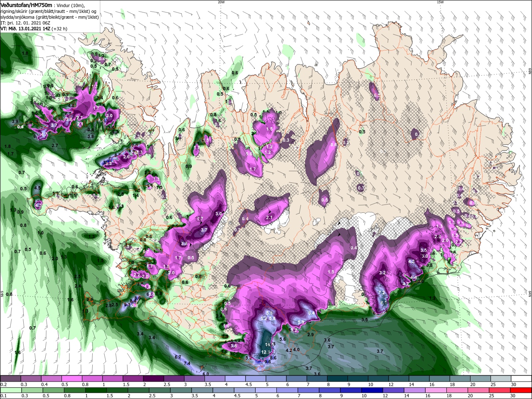Screen dimensions: 532x399
Task: Click the 'IT: þri. 12. 01. 2021 06Z' line
Action: (x=25, y=23)
